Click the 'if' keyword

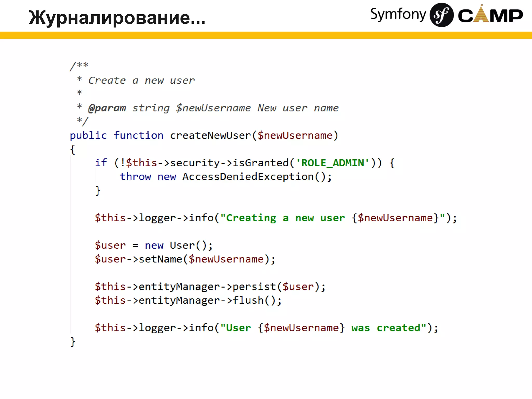[101, 163]
